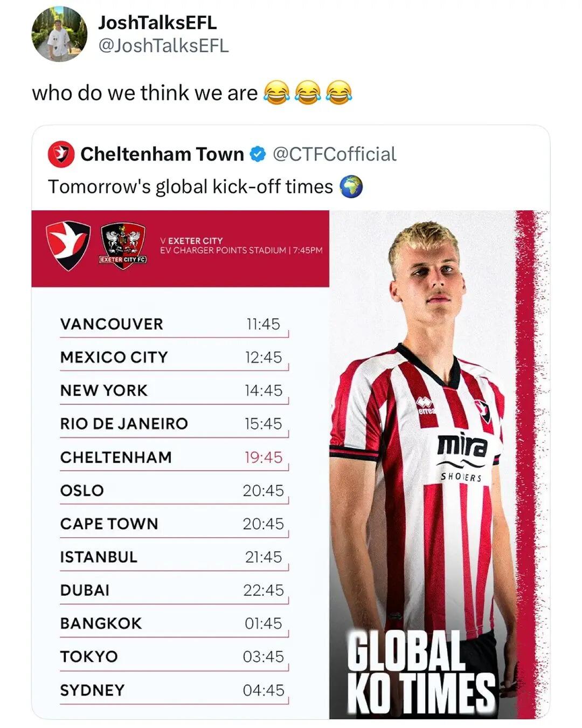Viewport: 582px width, 728px height.
Task: Click the @JoshTalksEFL handle
Action: click(x=163, y=46)
